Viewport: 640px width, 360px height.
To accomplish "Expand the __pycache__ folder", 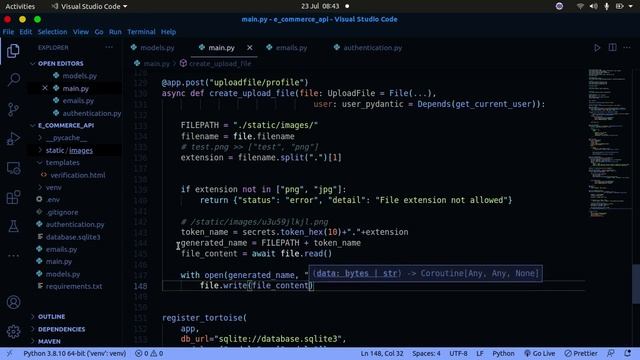I will click(66, 138).
